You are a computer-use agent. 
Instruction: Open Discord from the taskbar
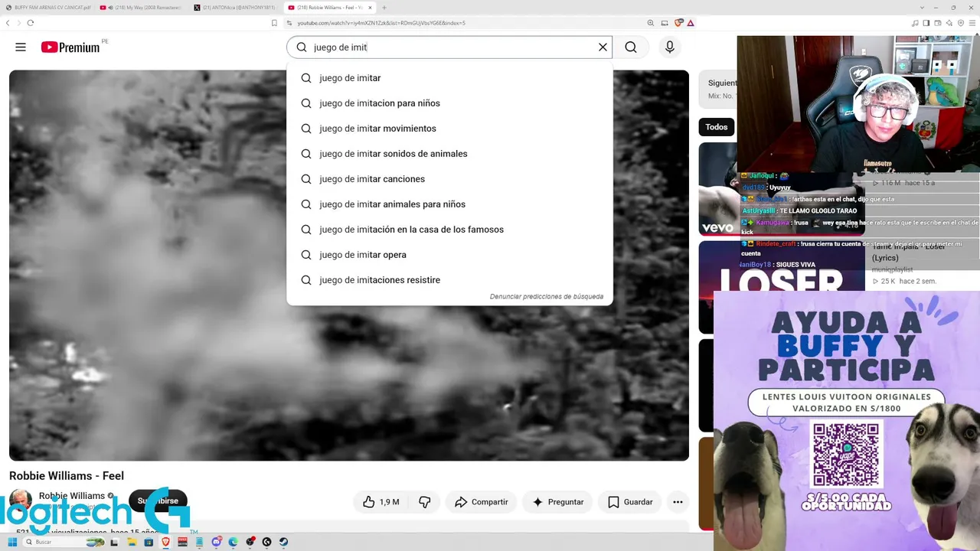pos(217,542)
